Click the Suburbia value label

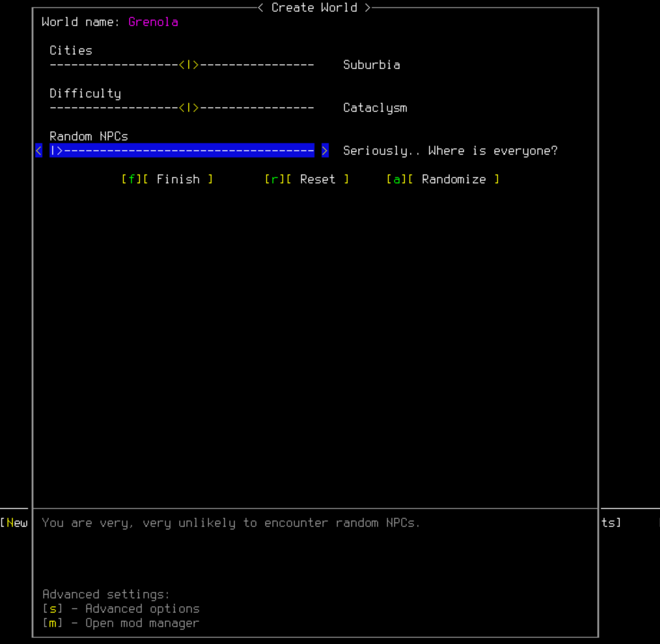pos(372,65)
